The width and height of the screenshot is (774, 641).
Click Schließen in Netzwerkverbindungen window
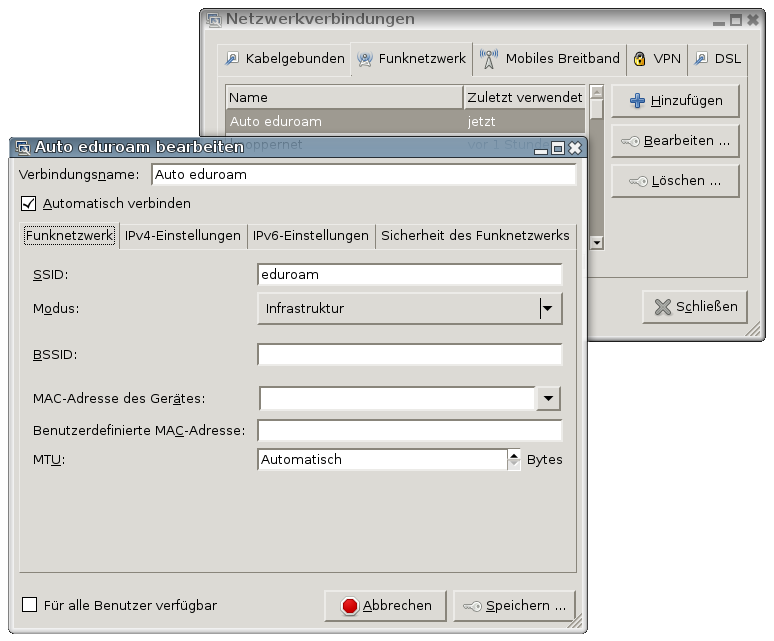coord(695,307)
